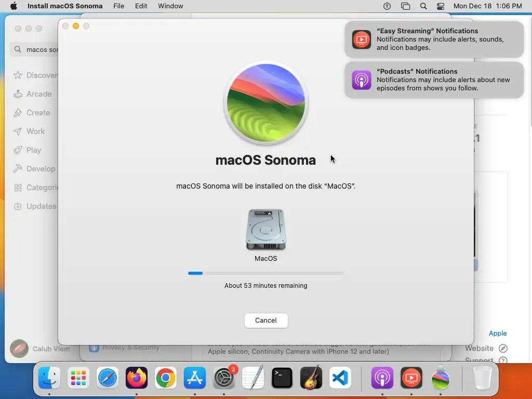Open Terminal from the Dock
This screenshot has height=399, width=532.
point(282,378)
